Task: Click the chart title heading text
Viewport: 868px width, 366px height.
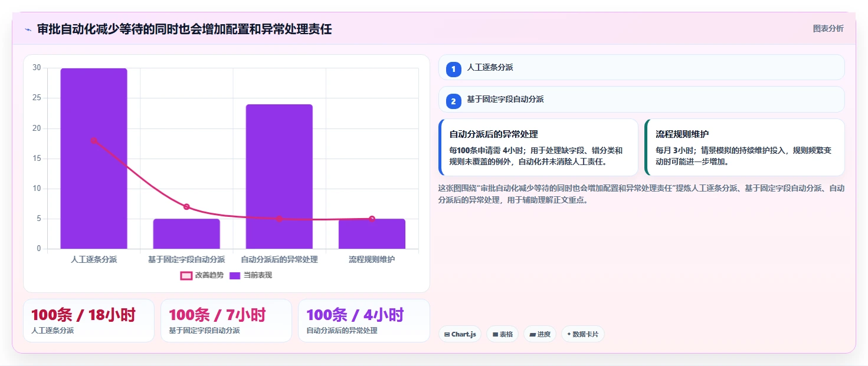Action: pos(184,29)
